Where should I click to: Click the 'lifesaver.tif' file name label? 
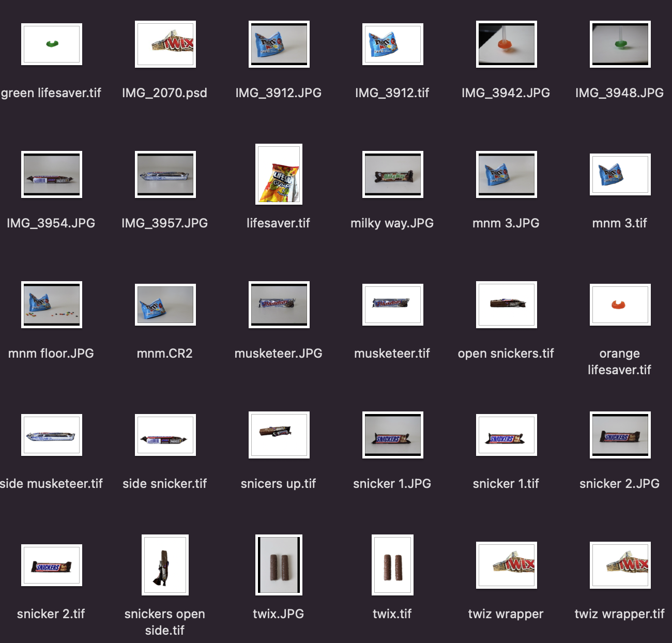coord(279,223)
